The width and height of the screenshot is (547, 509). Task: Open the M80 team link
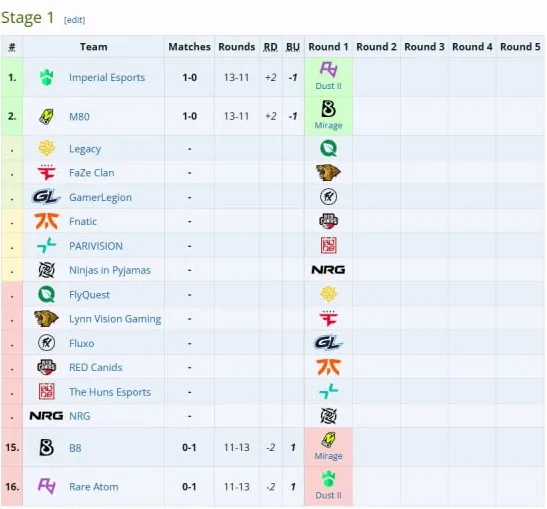coord(79,117)
